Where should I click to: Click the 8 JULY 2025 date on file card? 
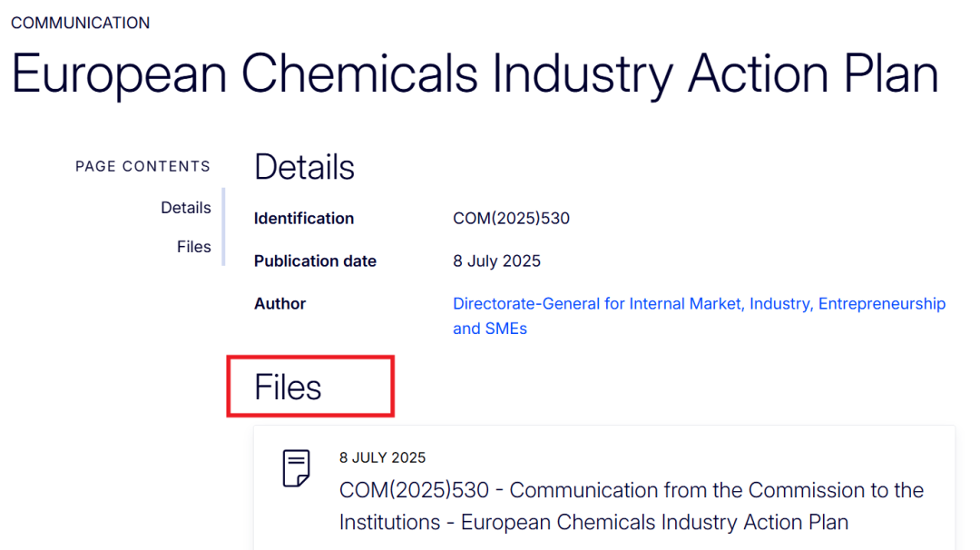tap(382, 457)
